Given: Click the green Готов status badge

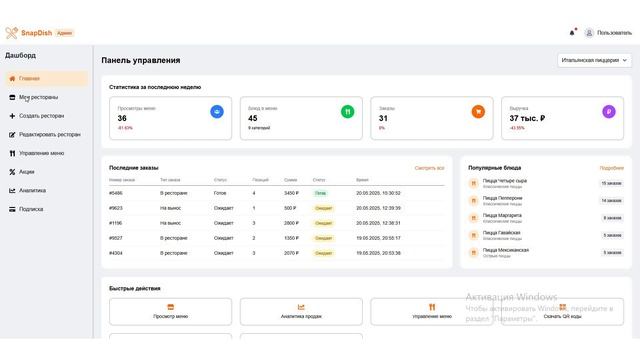Looking at the screenshot, I should pos(320,193).
